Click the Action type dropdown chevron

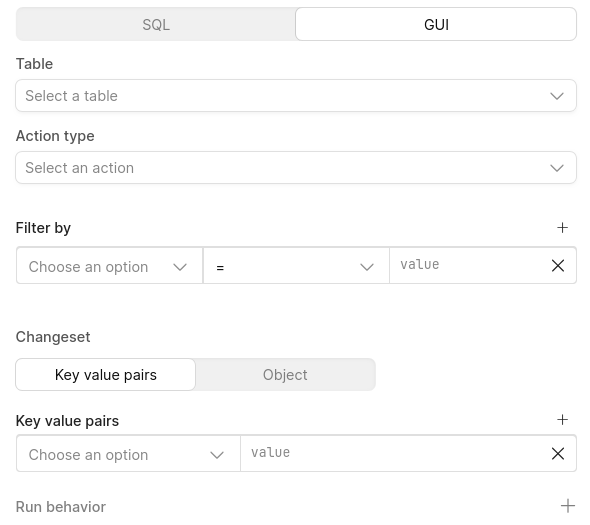click(x=557, y=168)
